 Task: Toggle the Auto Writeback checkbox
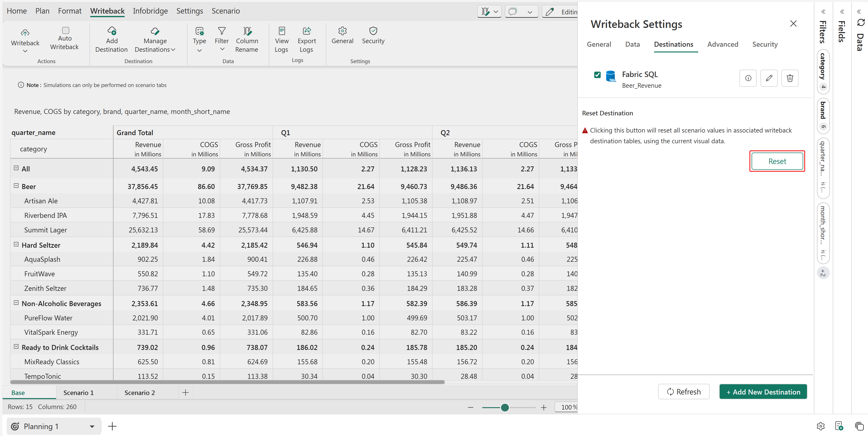click(x=66, y=30)
